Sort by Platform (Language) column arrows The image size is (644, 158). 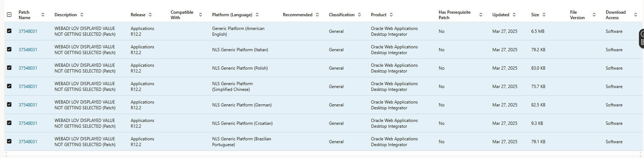(x=257, y=15)
